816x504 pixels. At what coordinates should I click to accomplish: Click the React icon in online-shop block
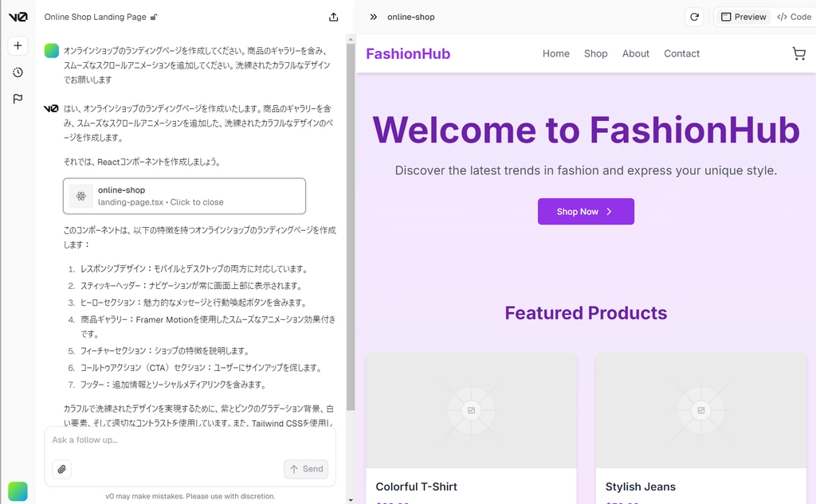point(80,196)
